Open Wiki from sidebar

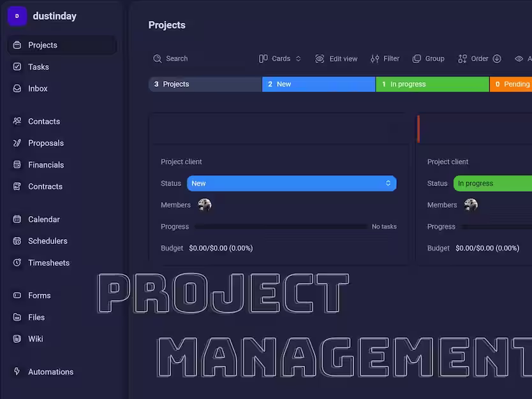62,338
